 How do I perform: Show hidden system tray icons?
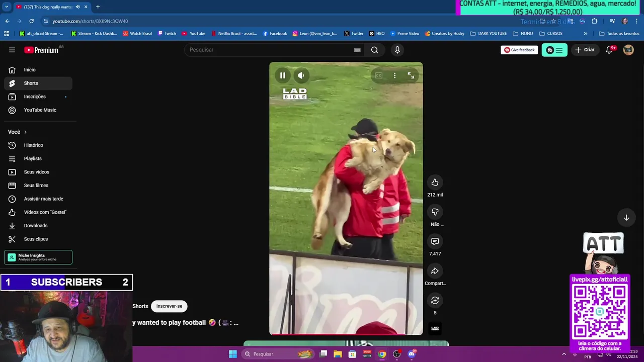coord(564,354)
